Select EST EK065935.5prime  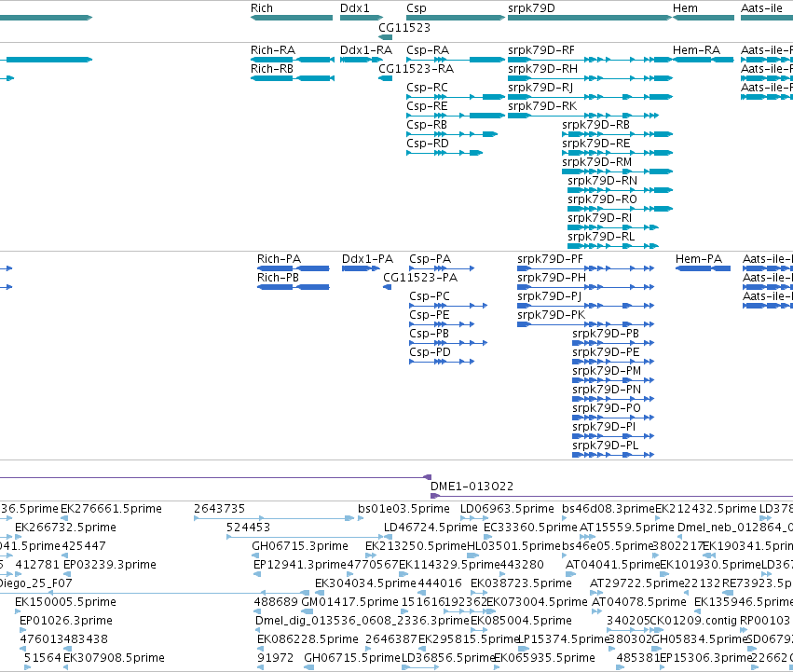tap(544, 659)
